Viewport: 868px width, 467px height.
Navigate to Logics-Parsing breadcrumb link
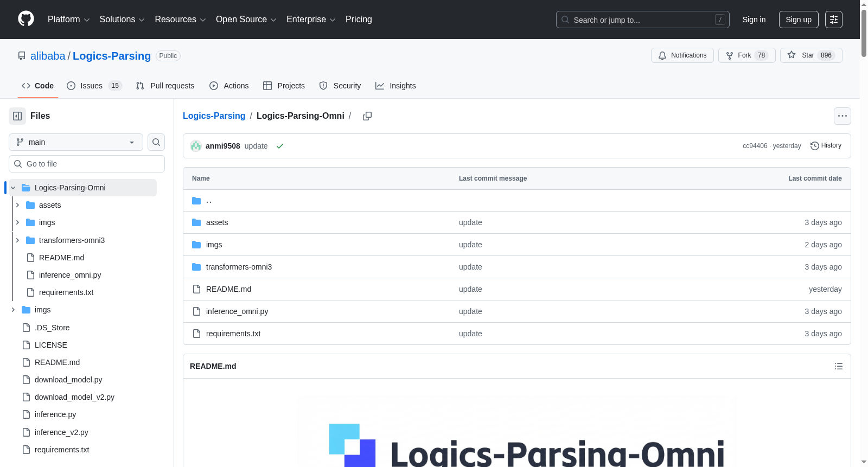click(x=214, y=116)
